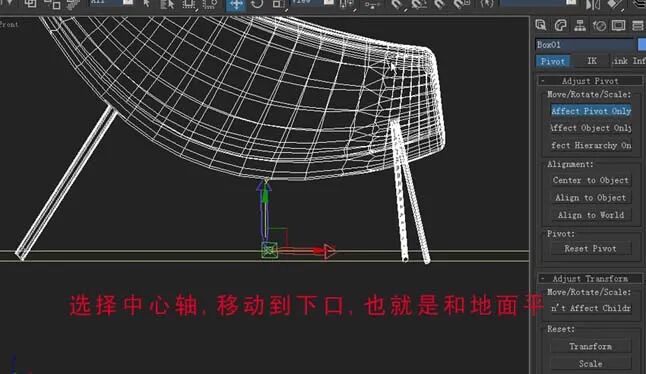Switch to the Modify command panel
Viewport: 646px width, 374px height.
point(560,25)
